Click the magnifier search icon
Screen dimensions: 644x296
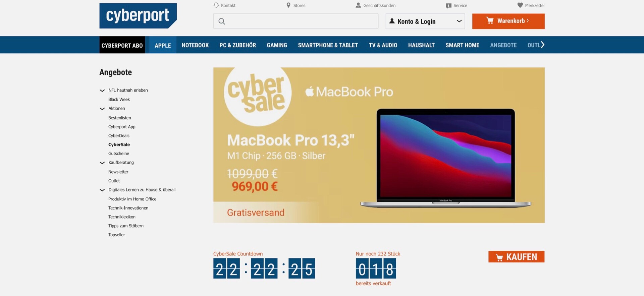pos(222,21)
